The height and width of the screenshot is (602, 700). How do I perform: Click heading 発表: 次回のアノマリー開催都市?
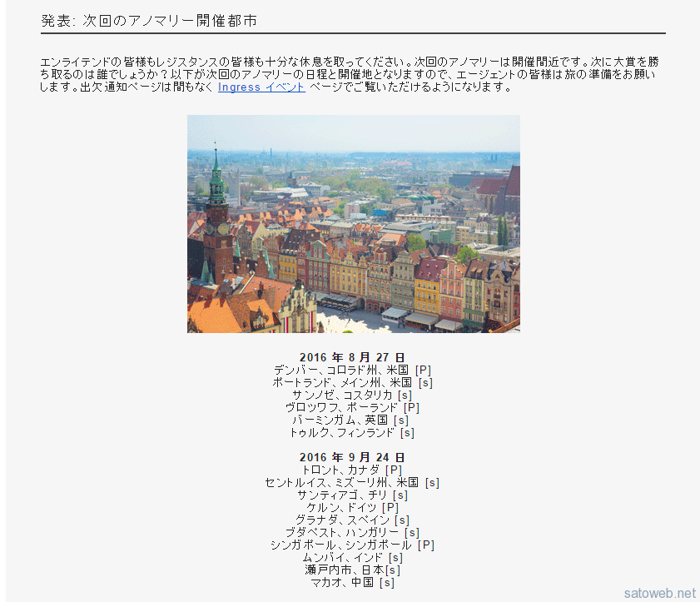(x=149, y=21)
